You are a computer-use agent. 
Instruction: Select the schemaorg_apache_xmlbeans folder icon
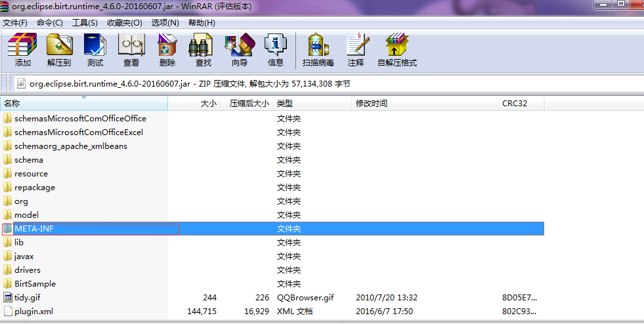7,146
